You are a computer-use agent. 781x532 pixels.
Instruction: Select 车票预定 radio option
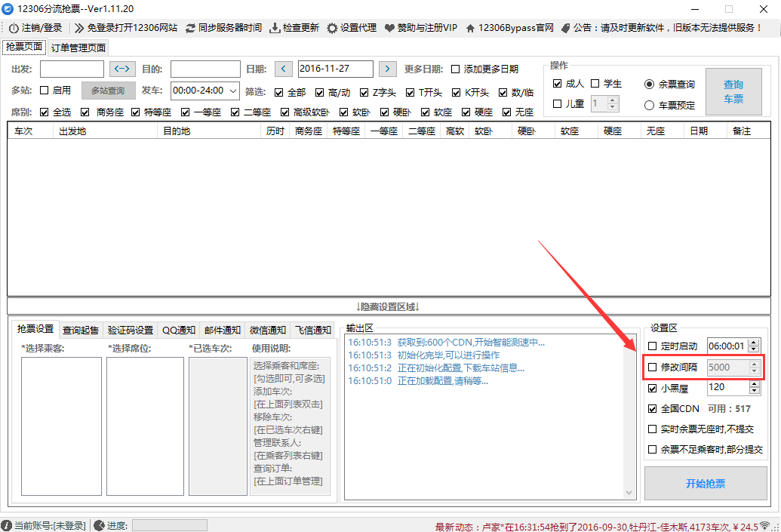pos(649,105)
